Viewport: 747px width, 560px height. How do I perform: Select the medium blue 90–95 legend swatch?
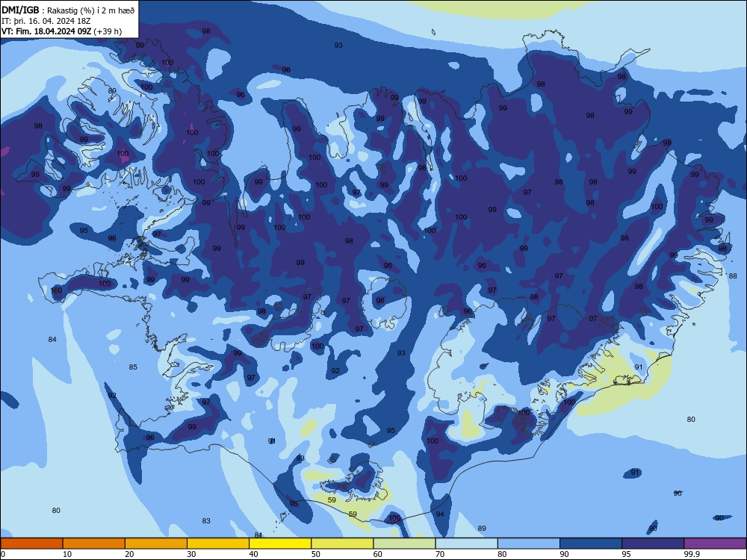pyautogui.click(x=591, y=544)
